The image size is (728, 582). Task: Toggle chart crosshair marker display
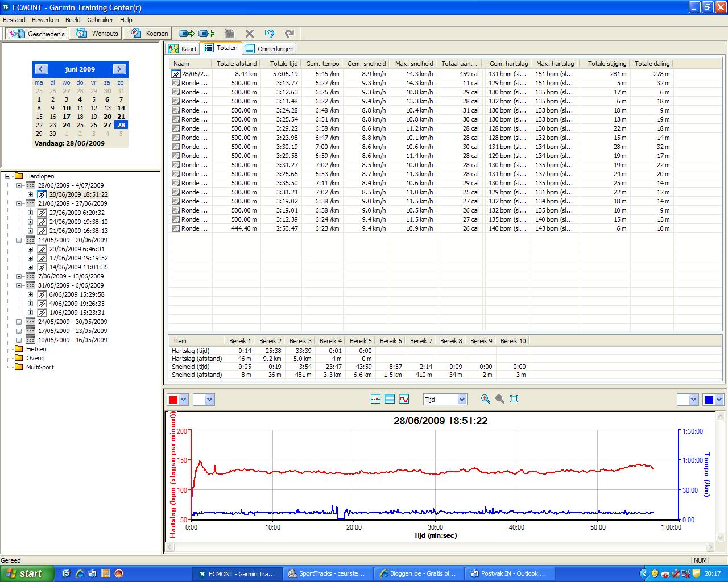coord(375,400)
